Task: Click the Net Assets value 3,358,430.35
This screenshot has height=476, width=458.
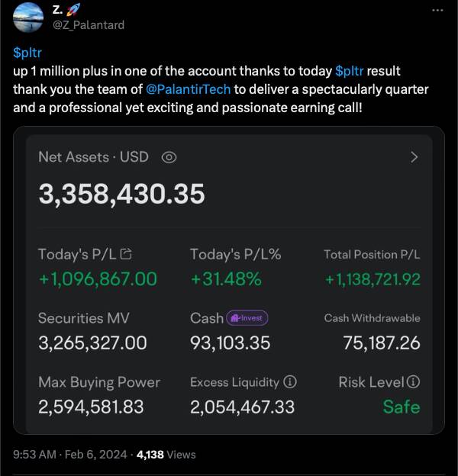Action: [122, 194]
